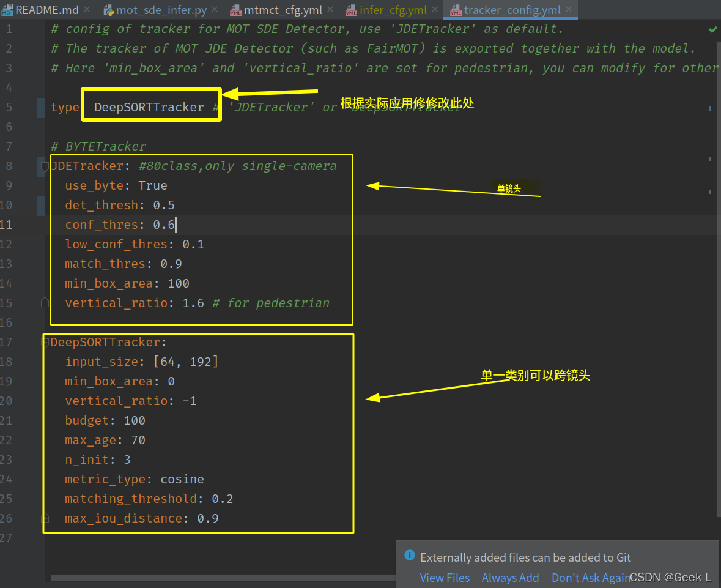This screenshot has height=588, width=721.
Task: Open the mtmct_cfg.yml tab
Action: (283, 10)
